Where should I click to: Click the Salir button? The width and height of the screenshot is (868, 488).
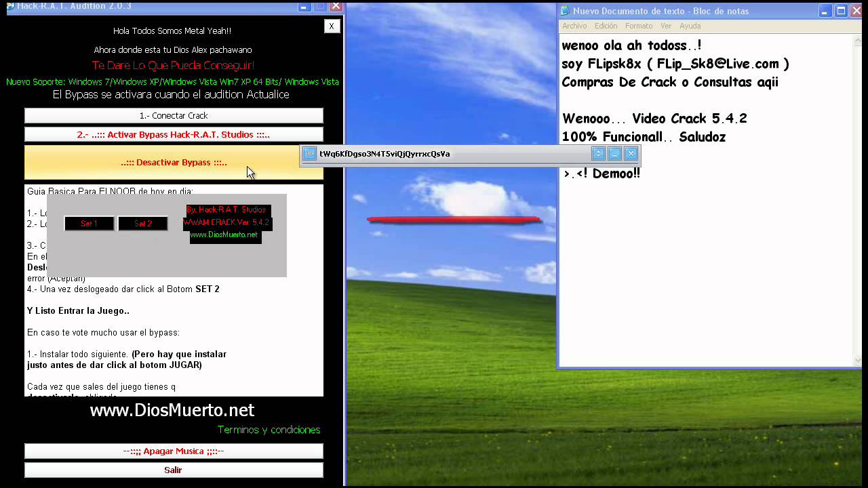(x=174, y=470)
